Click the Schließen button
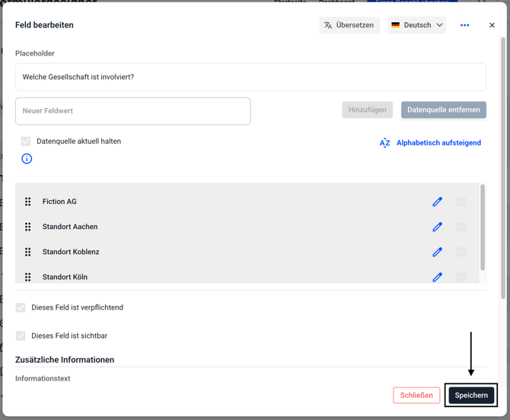The height and width of the screenshot is (420, 510). 416,395
